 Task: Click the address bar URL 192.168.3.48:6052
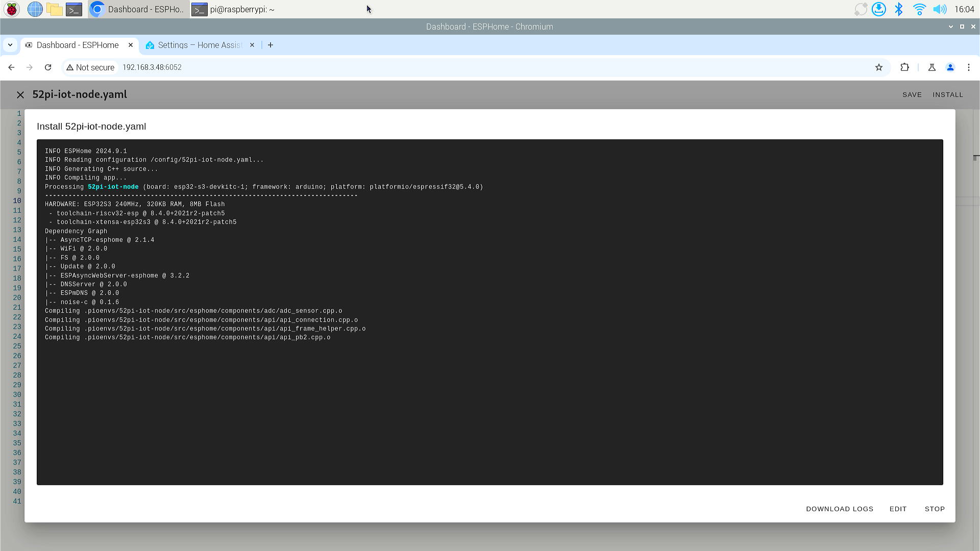pos(152,67)
